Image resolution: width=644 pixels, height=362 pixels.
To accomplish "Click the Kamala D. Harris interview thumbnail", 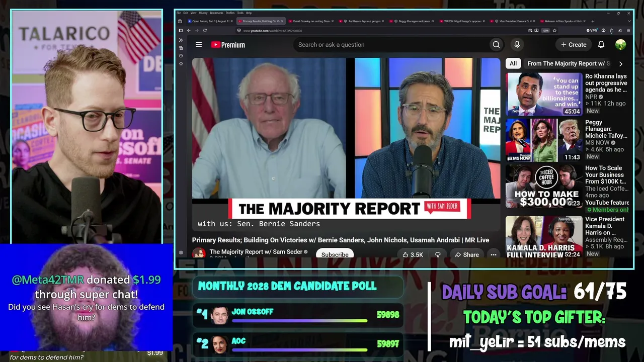I will tap(544, 237).
